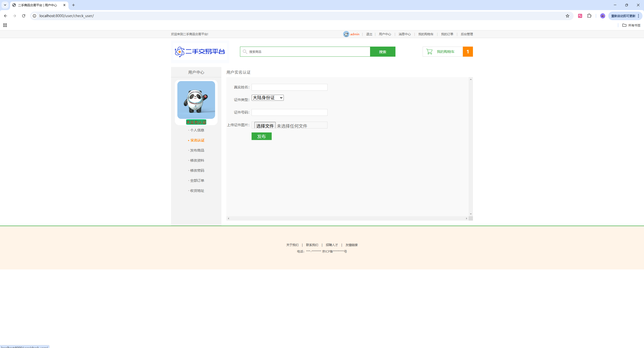644x348 pixels.
Task: Click the panda user avatar image
Action: [x=196, y=100]
